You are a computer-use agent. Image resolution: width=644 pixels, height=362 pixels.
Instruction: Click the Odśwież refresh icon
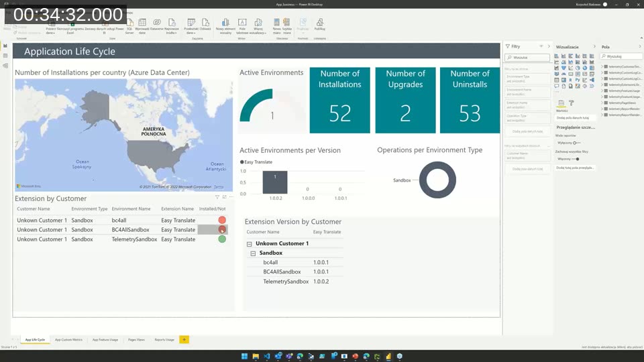[x=205, y=23]
